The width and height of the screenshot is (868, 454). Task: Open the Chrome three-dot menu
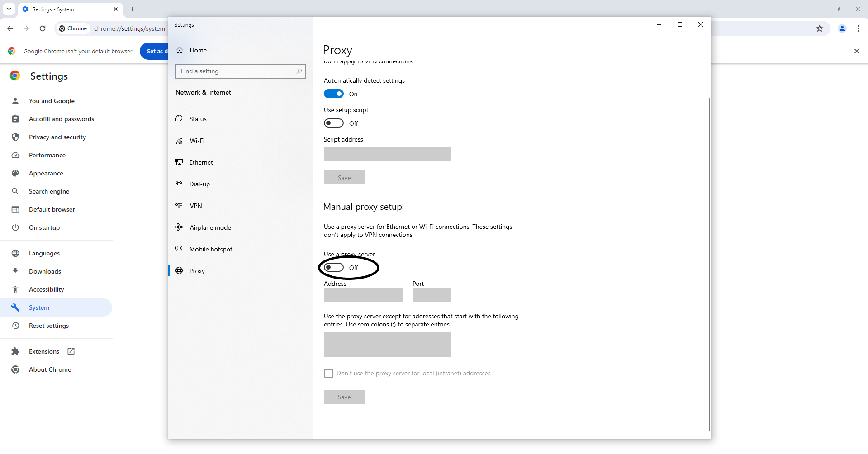[x=859, y=28]
